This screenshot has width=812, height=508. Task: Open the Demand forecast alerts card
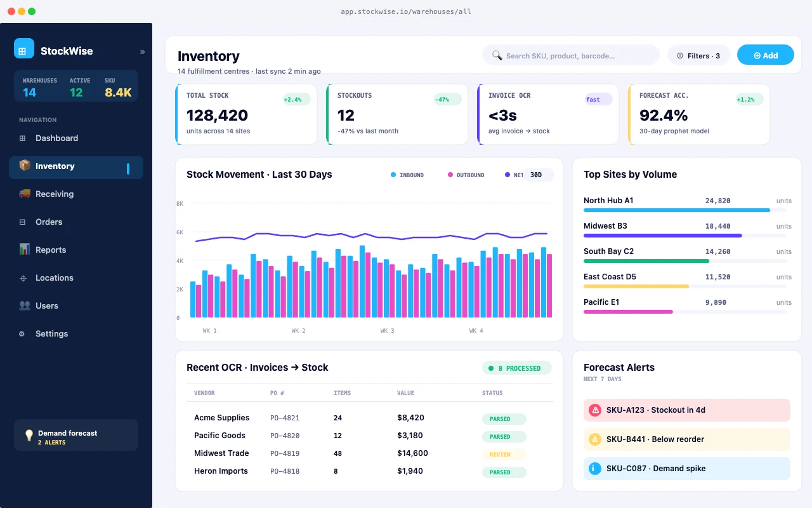click(x=76, y=435)
